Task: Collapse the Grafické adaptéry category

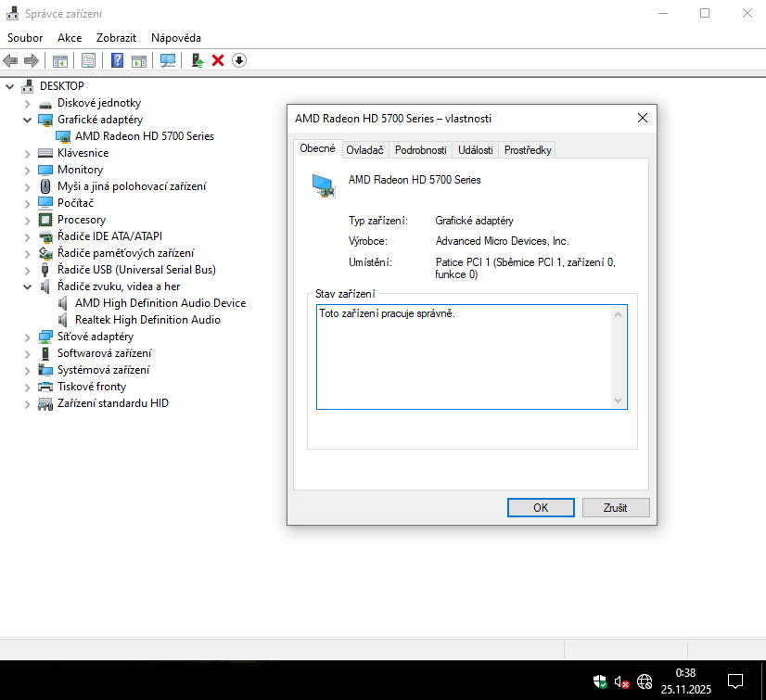Action: (x=26, y=120)
